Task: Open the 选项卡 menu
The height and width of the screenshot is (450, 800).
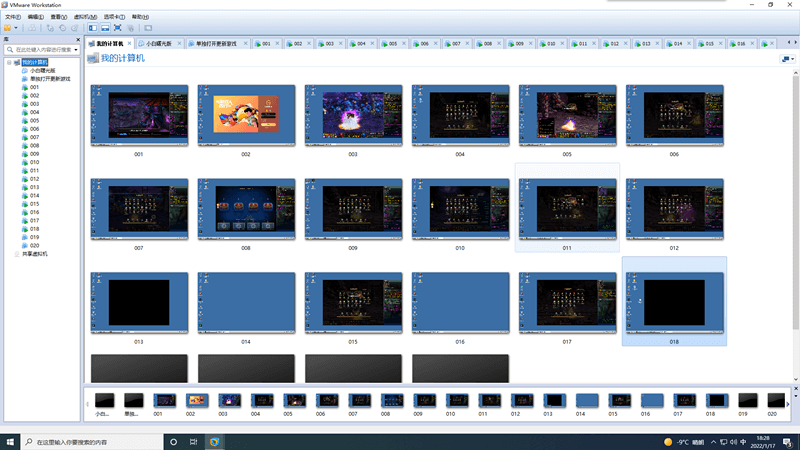Action: [x=114, y=17]
